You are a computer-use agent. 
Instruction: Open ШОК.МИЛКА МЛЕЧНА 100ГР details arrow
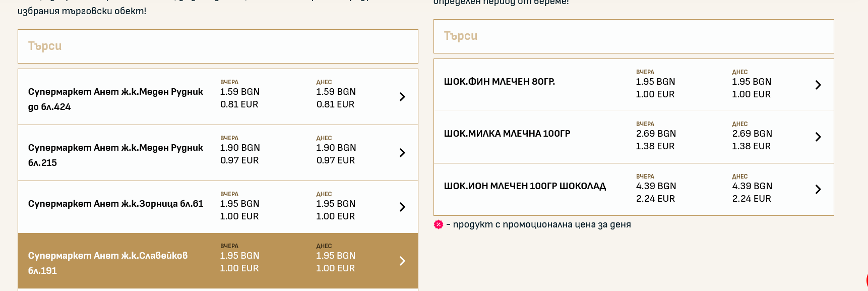pyautogui.click(x=818, y=137)
